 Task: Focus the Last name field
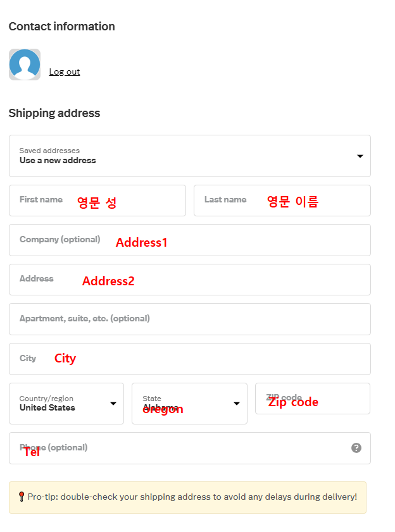tap(282, 201)
